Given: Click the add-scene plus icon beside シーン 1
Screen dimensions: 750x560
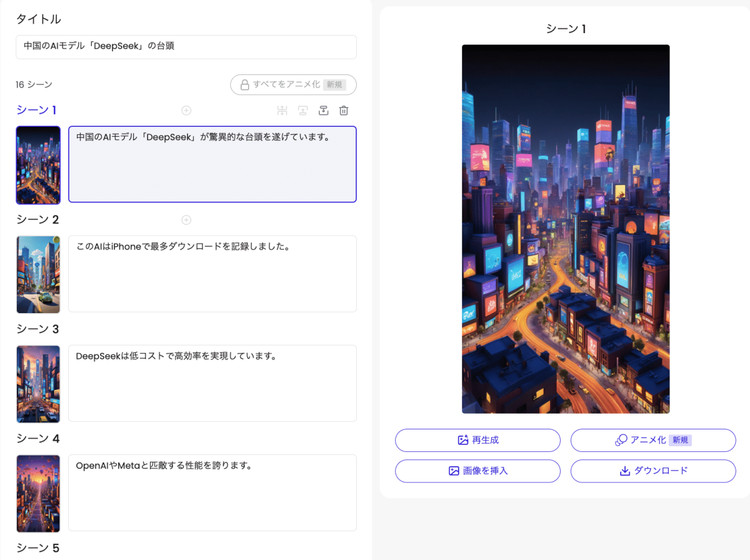Looking at the screenshot, I should [x=186, y=111].
